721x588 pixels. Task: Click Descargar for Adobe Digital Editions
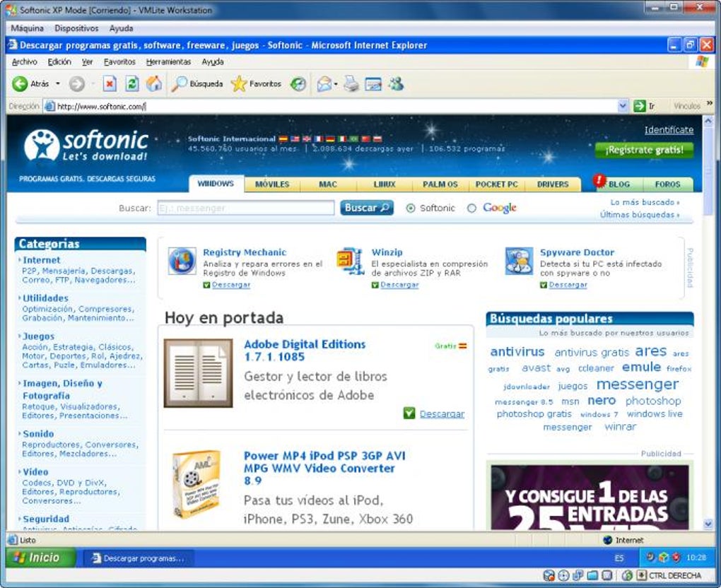[442, 413]
